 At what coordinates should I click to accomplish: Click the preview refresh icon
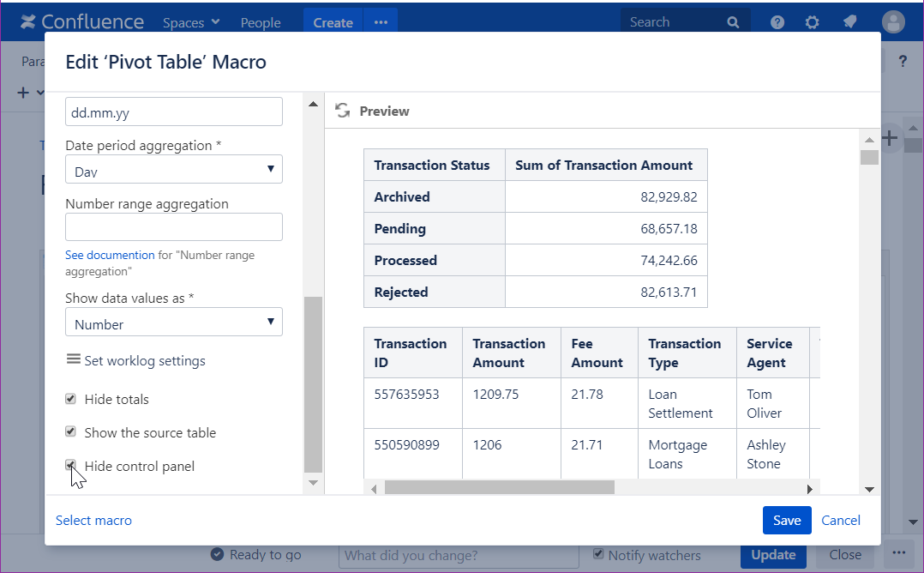click(x=343, y=111)
